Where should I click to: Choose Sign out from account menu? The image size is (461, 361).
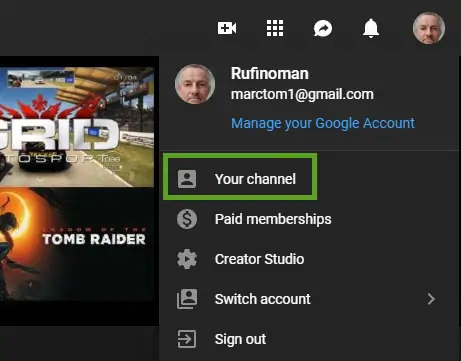click(x=309, y=339)
